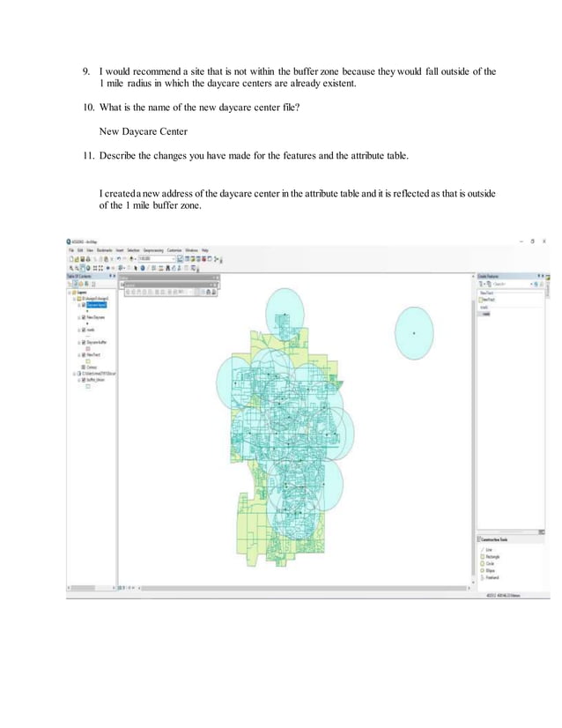Select the Pan hand tool
This screenshot has height=728, width=562.
coord(82,268)
